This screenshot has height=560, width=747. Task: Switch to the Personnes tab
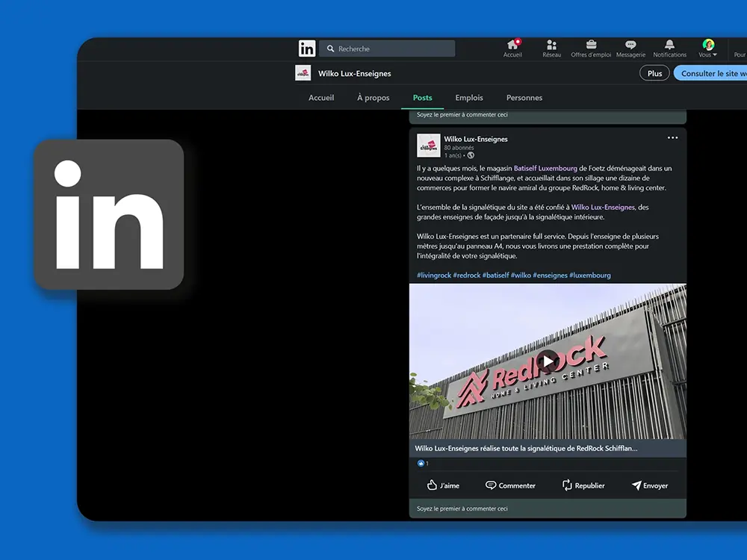524,98
